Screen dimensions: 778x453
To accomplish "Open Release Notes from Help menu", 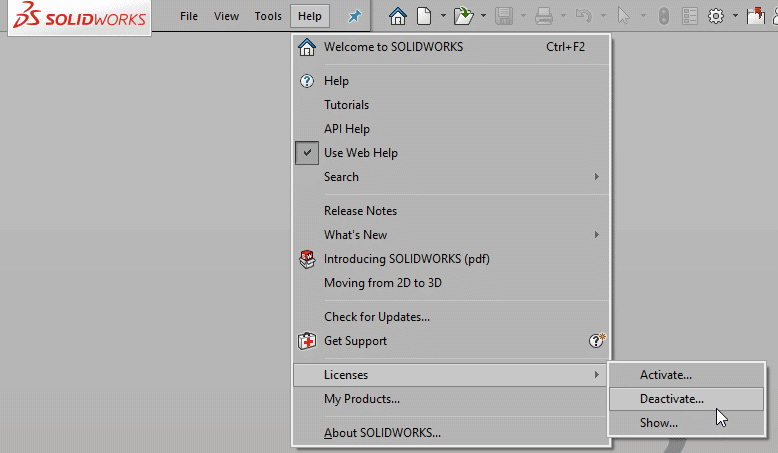I will pyautogui.click(x=451, y=211).
